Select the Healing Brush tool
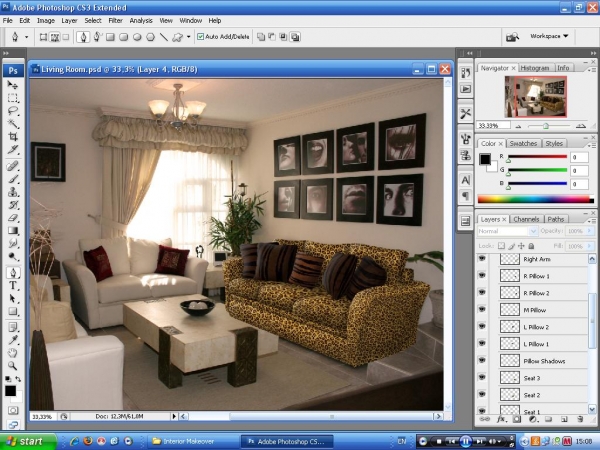This screenshot has height=450, width=600. point(13,166)
